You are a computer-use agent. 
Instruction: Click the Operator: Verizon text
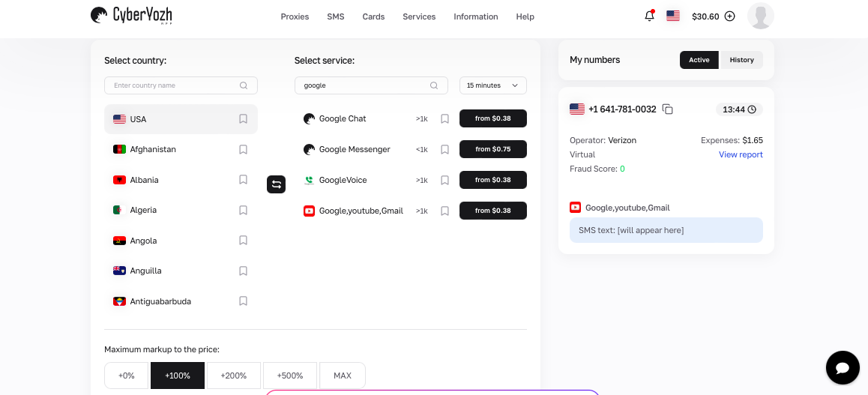tap(603, 140)
